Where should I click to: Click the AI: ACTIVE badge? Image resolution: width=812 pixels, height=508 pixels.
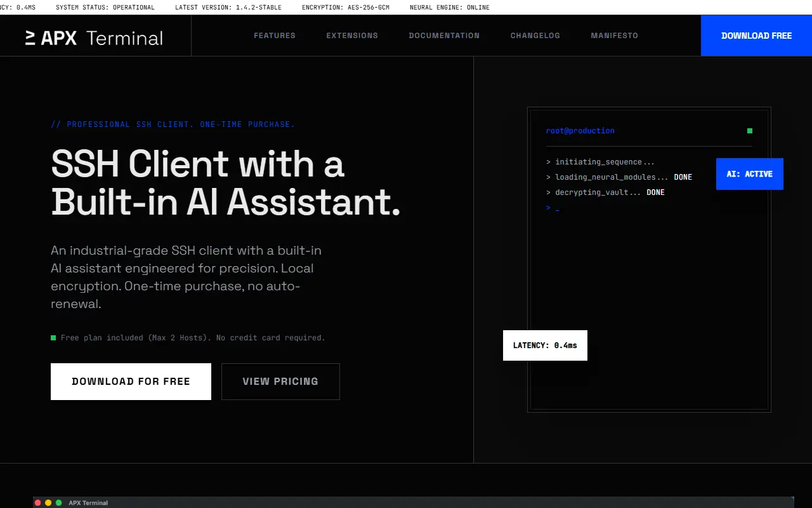click(x=750, y=174)
